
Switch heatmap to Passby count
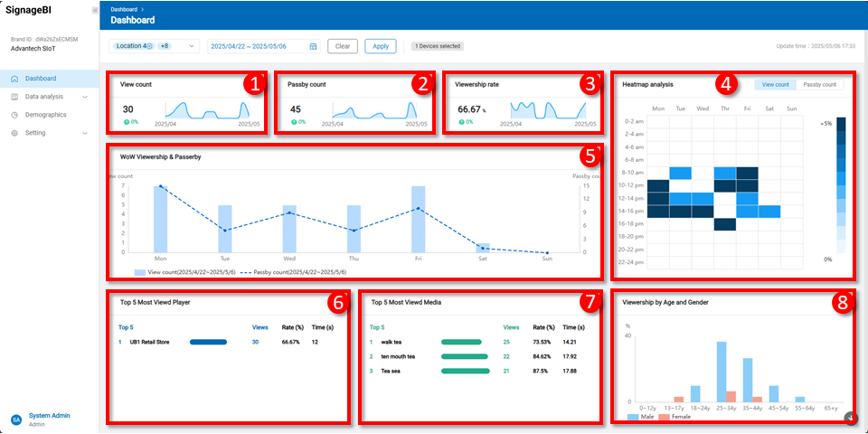[819, 84]
